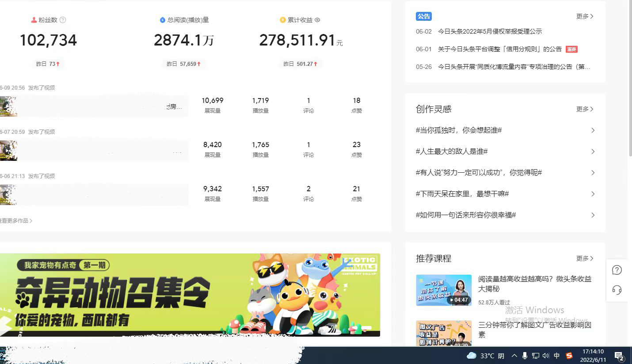
Task: Open the 06-02 侵权举报受理公示 announcement
Action: (489, 31)
